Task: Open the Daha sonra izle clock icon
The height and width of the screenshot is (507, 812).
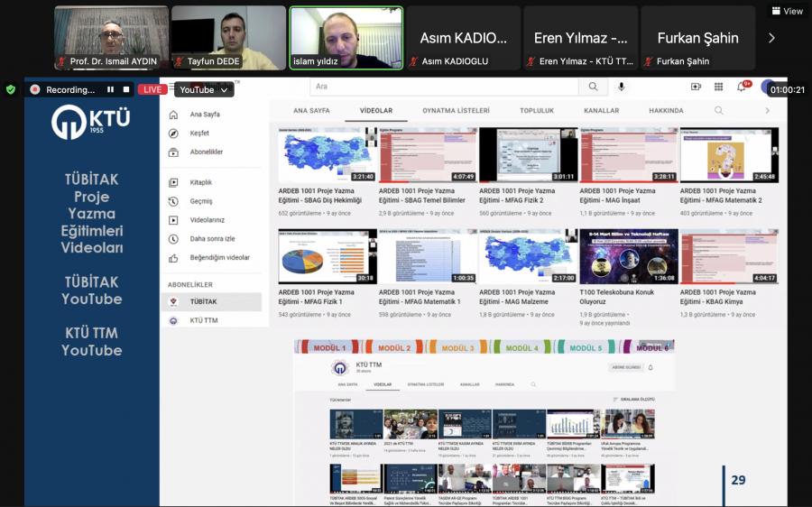Action: point(173,239)
